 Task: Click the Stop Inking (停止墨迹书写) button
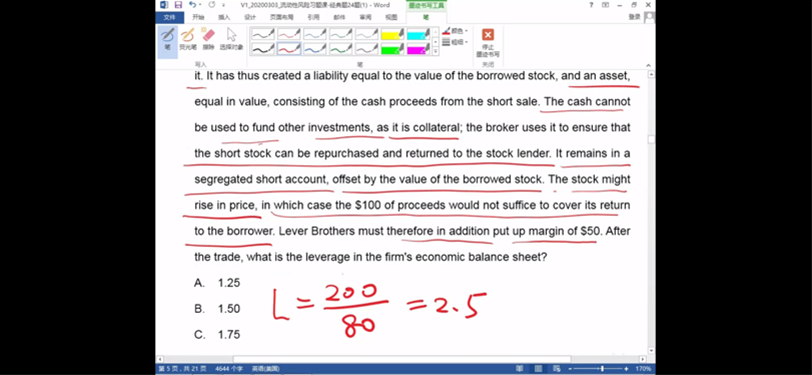488,42
